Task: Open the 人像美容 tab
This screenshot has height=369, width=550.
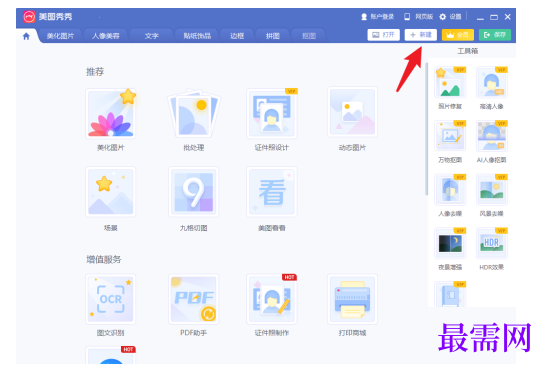Action: [106, 36]
